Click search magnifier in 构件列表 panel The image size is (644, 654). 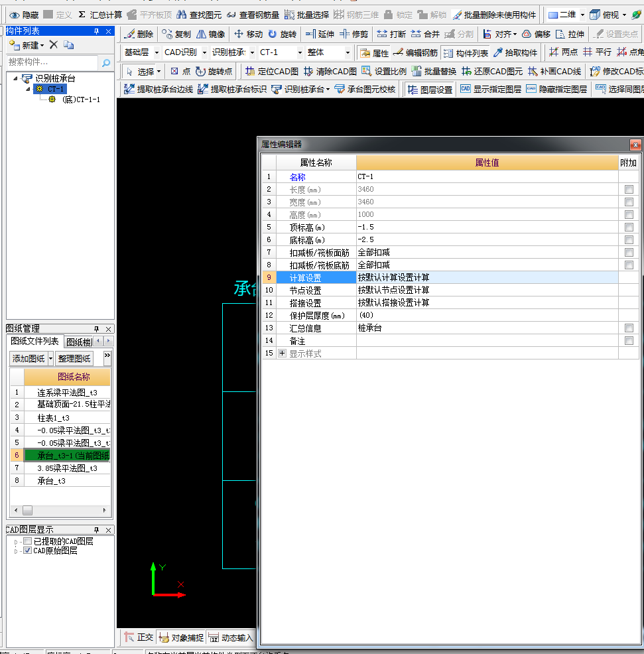(x=106, y=62)
